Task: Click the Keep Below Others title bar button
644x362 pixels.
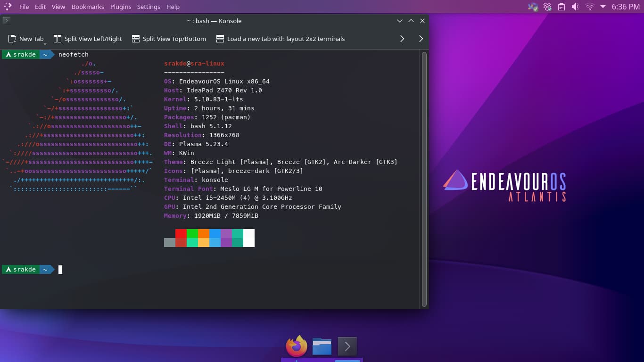Action: point(400,21)
